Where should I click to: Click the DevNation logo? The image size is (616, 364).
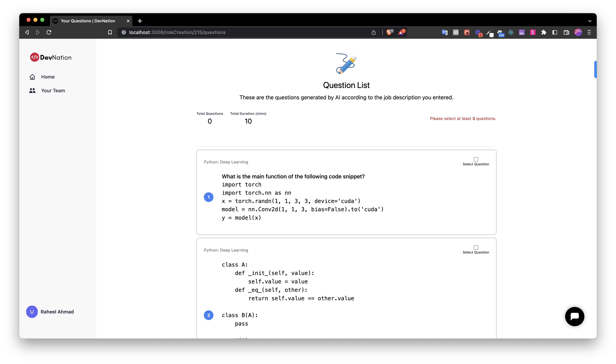[51, 57]
